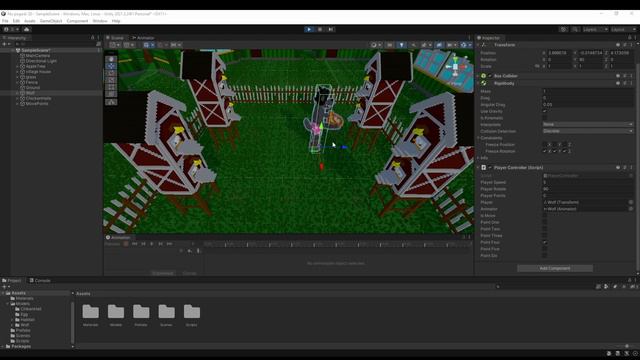
Task: Open the cloud services icon
Action: (x=27, y=29)
